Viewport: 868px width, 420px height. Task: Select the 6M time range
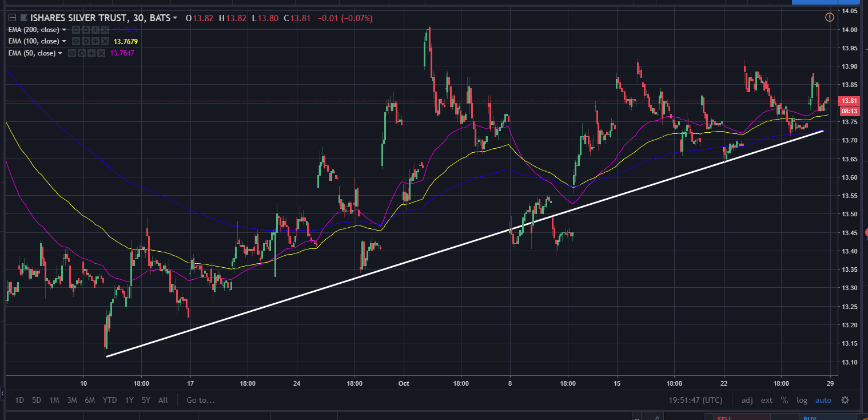pyautogui.click(x=90, y=400)
